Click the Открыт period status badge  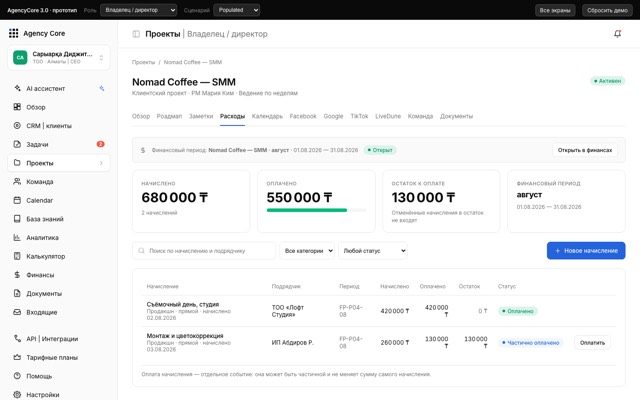380,150
